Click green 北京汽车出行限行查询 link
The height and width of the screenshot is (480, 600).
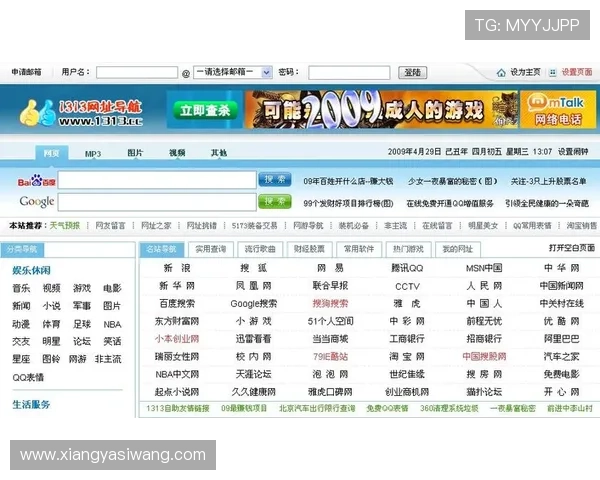coord(317,408)
